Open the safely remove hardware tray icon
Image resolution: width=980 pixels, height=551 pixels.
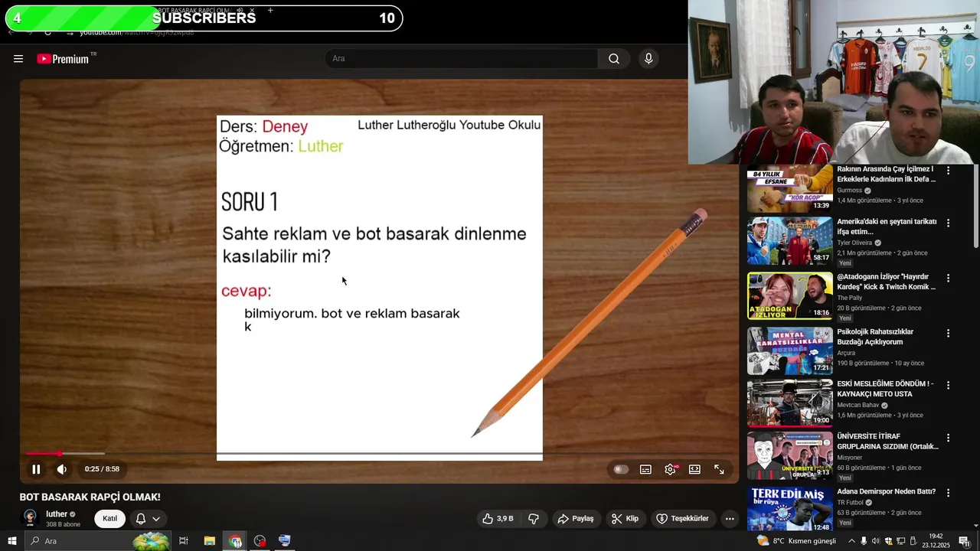913,541
